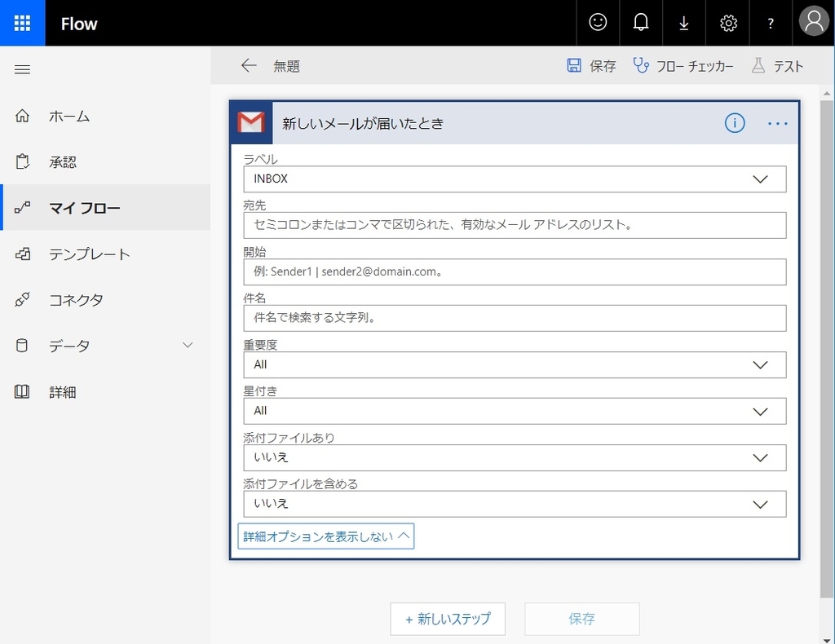Viewport: 835px width, 644px height.
Task: Click テスト in the top toolbar
Action: click(789, 66)
